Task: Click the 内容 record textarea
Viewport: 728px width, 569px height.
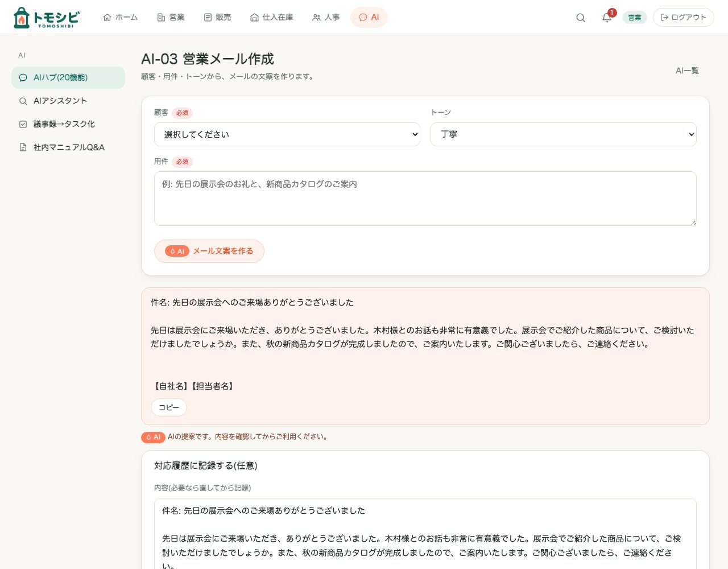Action: [425, 534]
